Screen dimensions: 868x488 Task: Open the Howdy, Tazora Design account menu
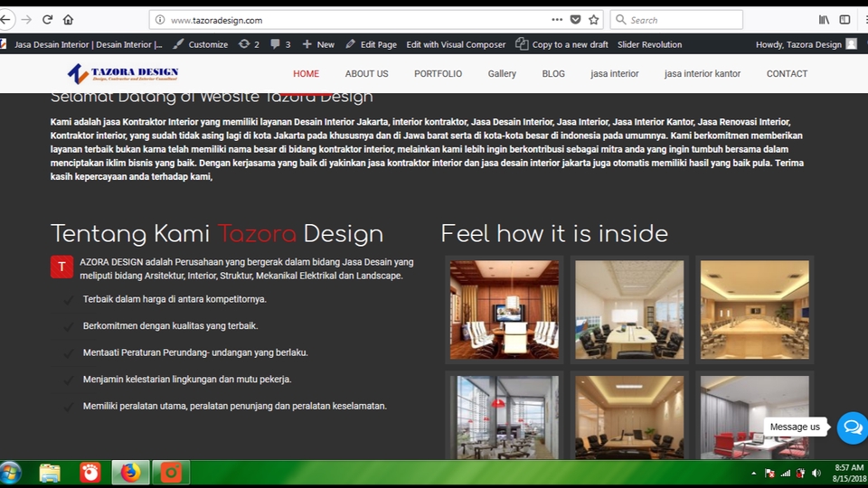(x=806, y=44)
